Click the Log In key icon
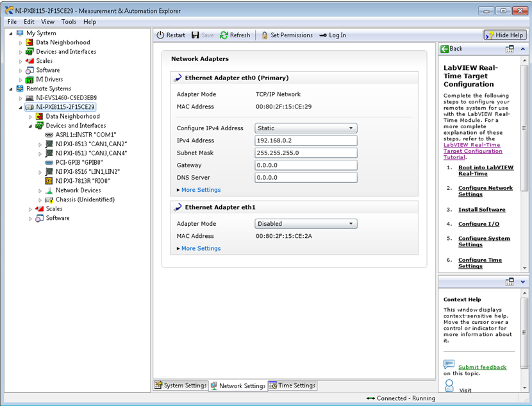This screenshot has height=406, width=532. click(x=323, y=35)
